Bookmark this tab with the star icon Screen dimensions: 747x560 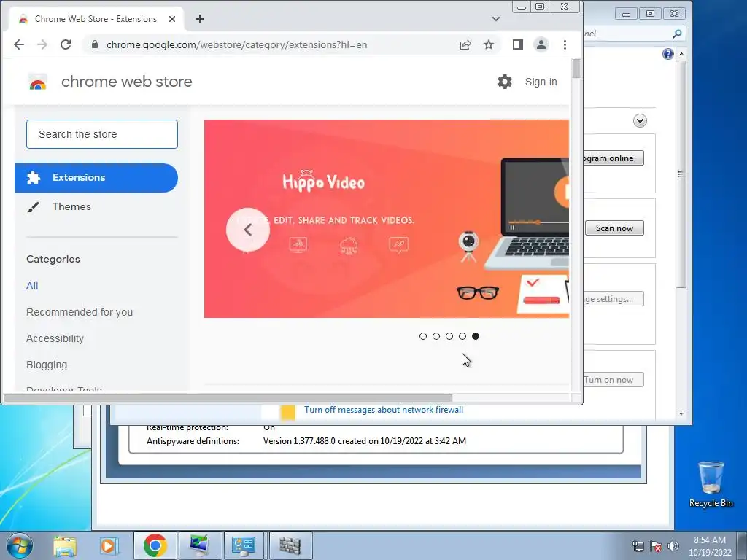pyautogui.click(x=489, y=44)
